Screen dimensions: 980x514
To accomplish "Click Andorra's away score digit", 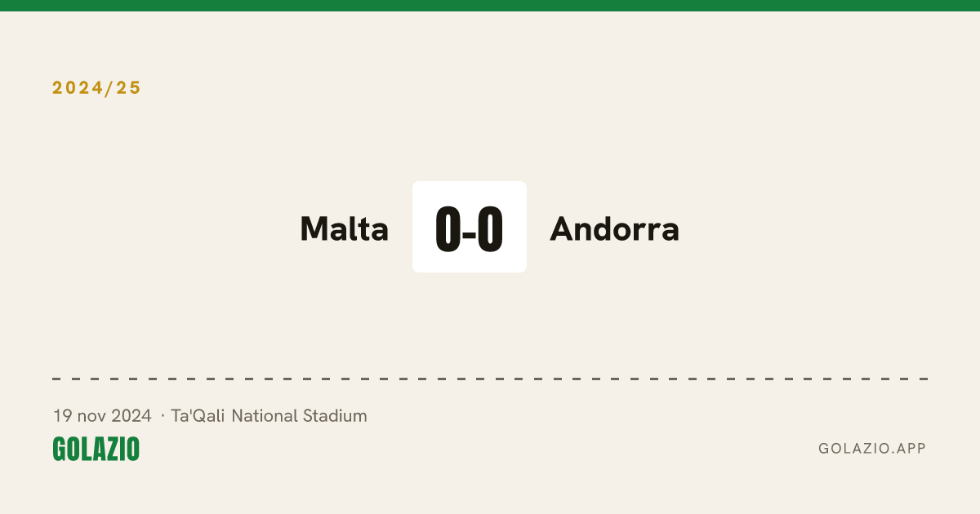I will 490,229.
